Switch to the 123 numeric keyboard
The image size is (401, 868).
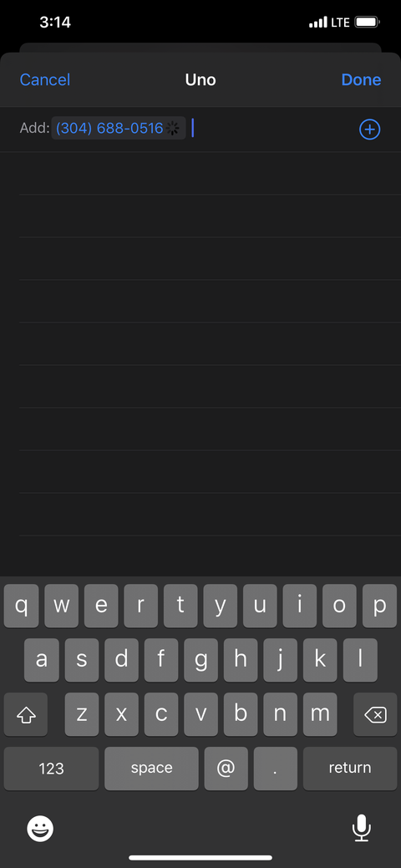(x=52, y=769)
